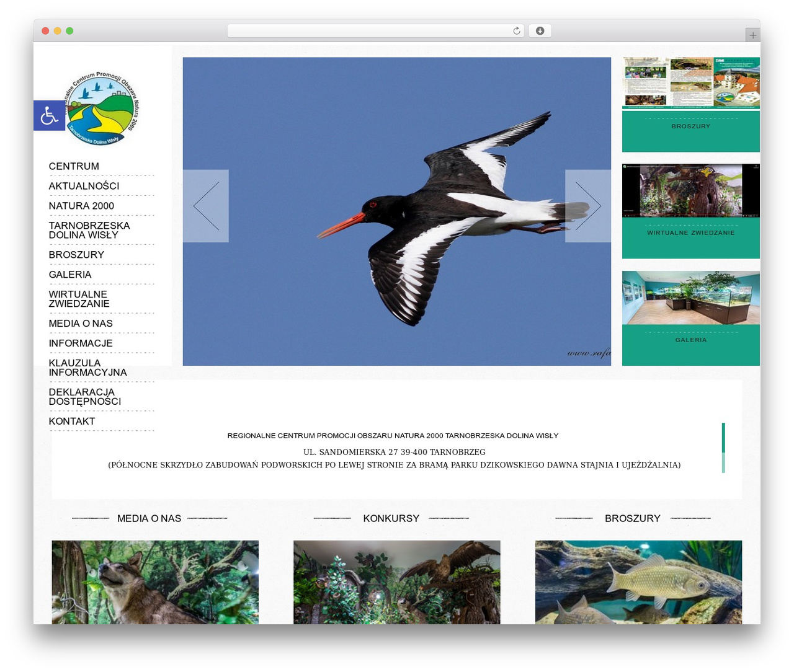Click the UL. SANDOMIERSKA 27 address text
Viewport: 794px width, 672px height.
click(x=395, y=452)
